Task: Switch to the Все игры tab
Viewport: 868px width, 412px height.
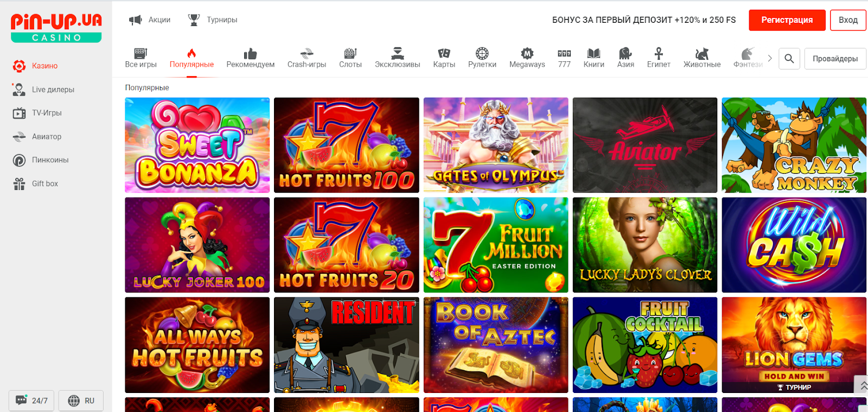Action: pos(141,58)
